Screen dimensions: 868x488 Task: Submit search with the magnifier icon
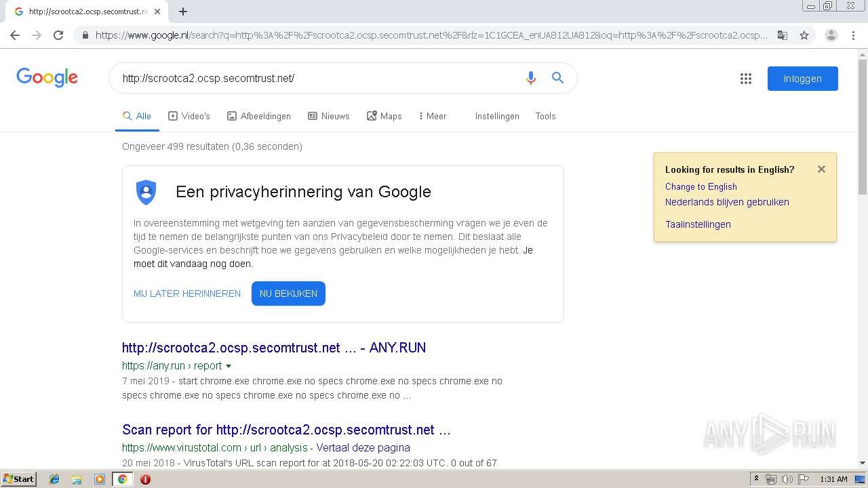557,78
